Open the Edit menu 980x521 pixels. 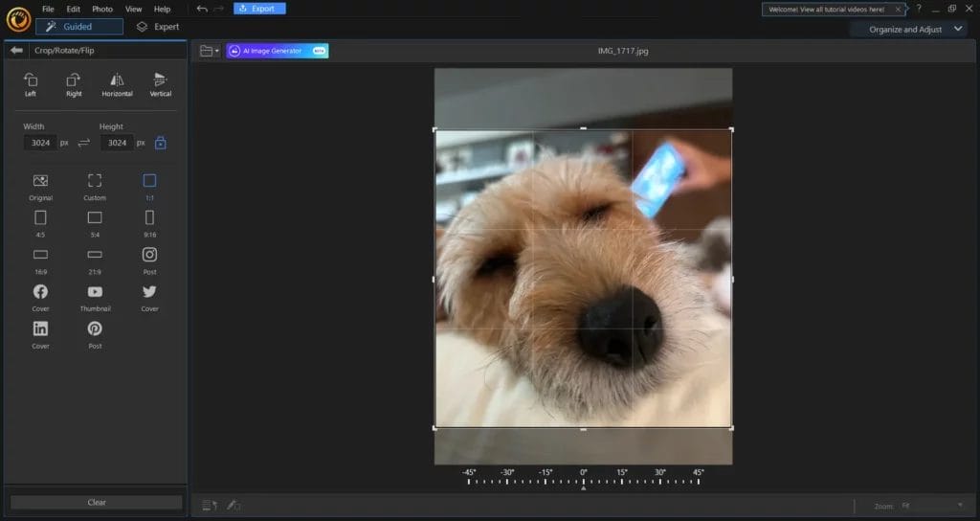73,9
